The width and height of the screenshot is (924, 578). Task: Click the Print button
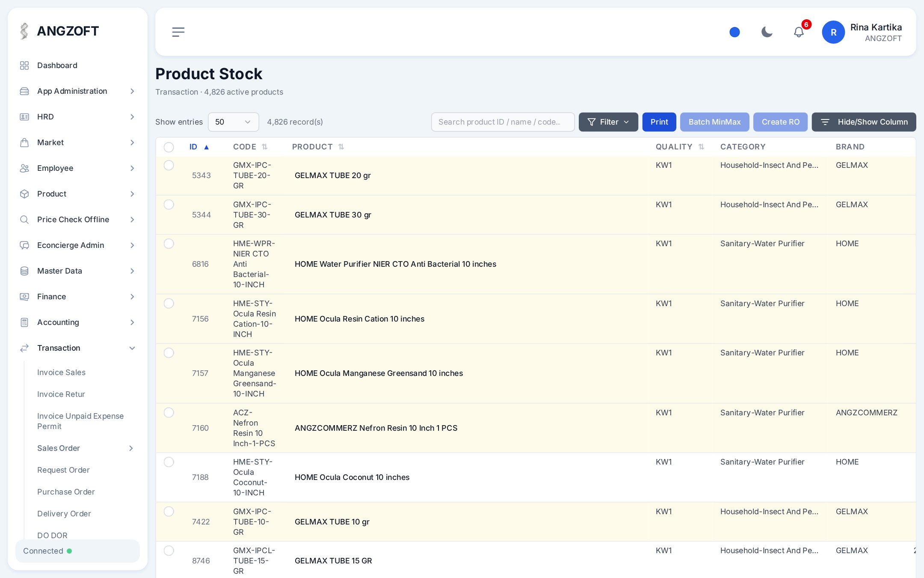pyautogui.click(x=659, y=122)
